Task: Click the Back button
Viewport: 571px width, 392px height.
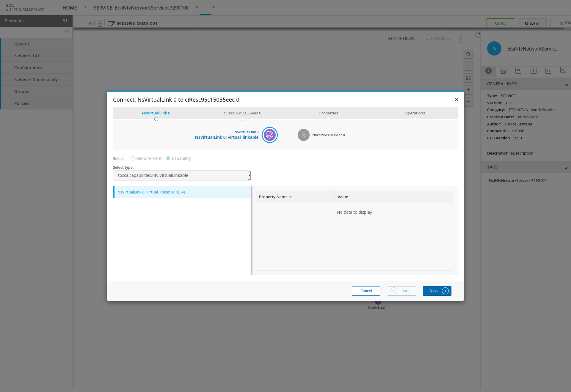Action: pos(402,291)
